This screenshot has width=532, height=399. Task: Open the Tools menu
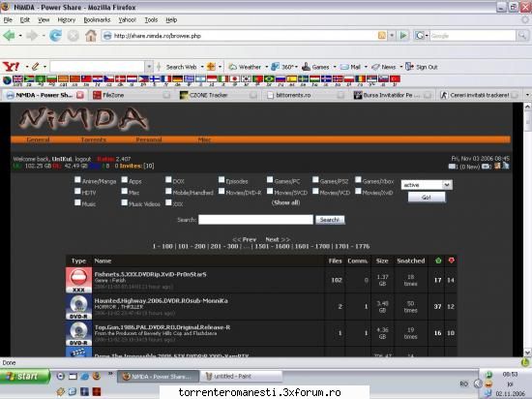coord(151,20)
